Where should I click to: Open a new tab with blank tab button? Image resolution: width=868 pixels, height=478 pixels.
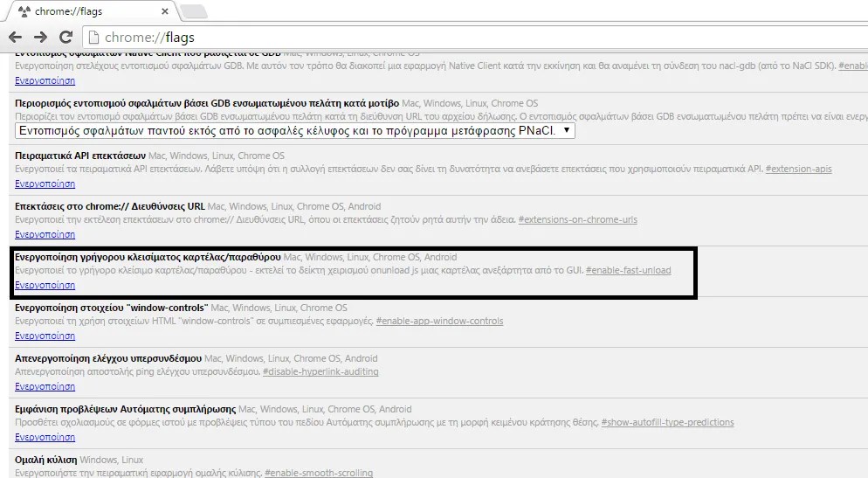(194, 11)
